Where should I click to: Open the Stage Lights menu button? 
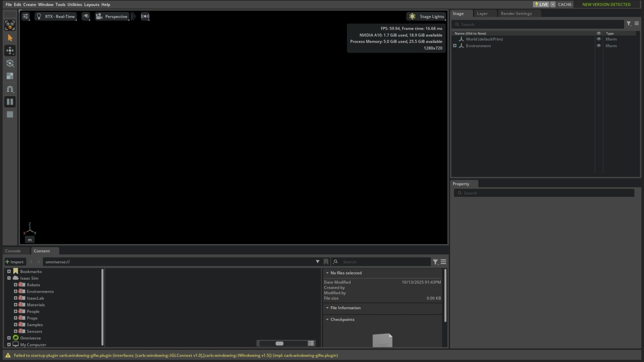point(427,17)
